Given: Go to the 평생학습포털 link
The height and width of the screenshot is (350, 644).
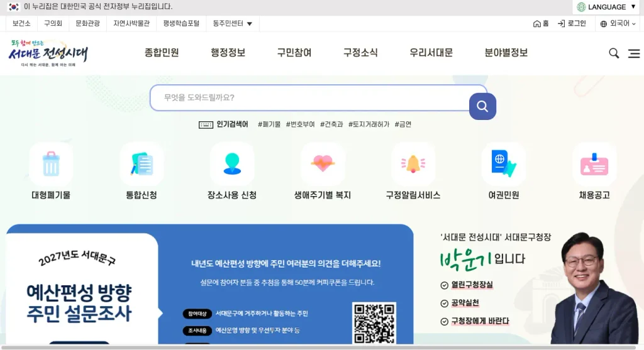Looking at the screenshot, I should tap(181, 23).
